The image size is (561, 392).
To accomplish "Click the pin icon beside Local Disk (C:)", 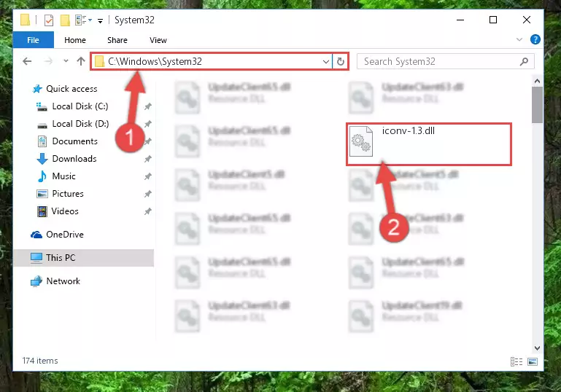I will click(x=148, y=106).
